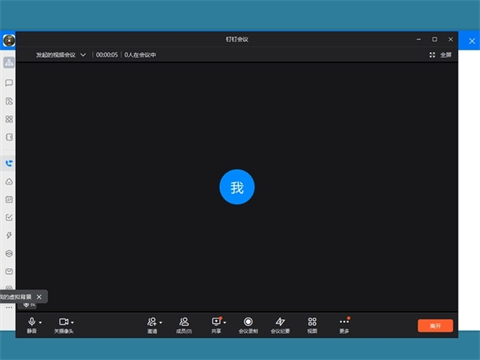Click the invite participants icon
The image size is (480, 360).
coord(152,322)
